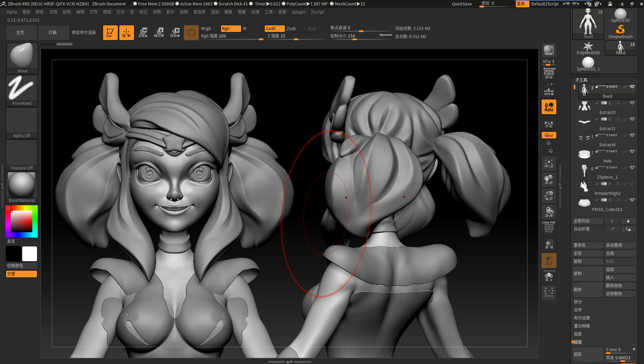Viewport: 644px width, 364px height.
Task: Select the SimpleBrush tool
Action: (x=620, y=32)
